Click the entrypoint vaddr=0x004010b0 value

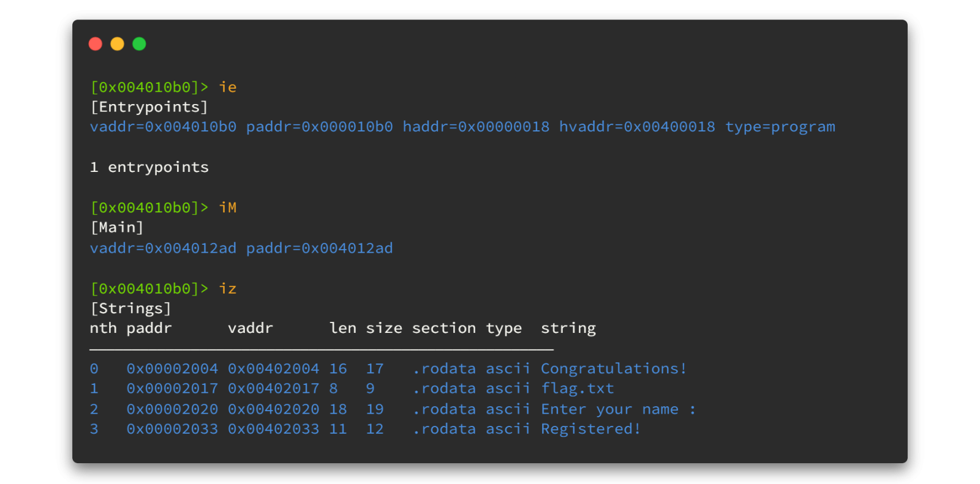tap(163, 127)
